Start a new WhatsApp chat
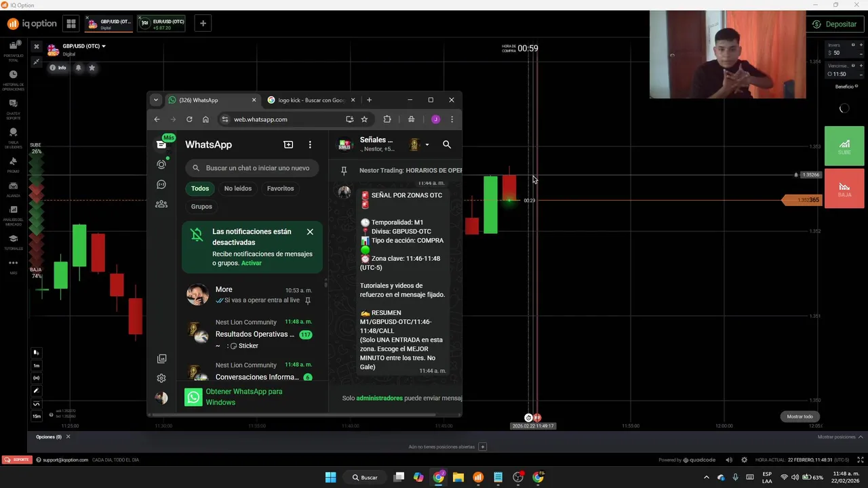Screen dimensions: 868x488 [x=288, y=144]
